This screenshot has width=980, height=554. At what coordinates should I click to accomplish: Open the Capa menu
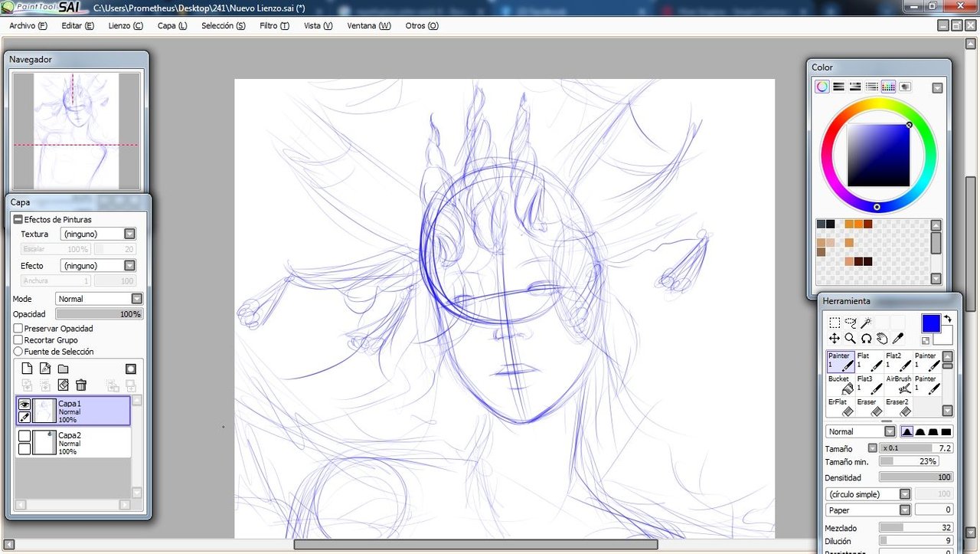(x=172, y=25)
